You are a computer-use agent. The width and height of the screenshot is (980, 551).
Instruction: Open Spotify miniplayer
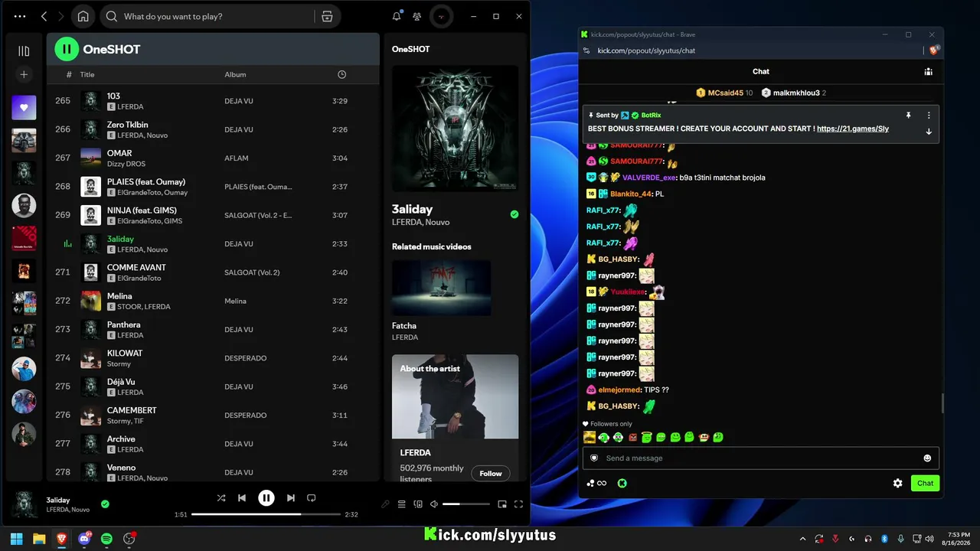pos(502,504)
